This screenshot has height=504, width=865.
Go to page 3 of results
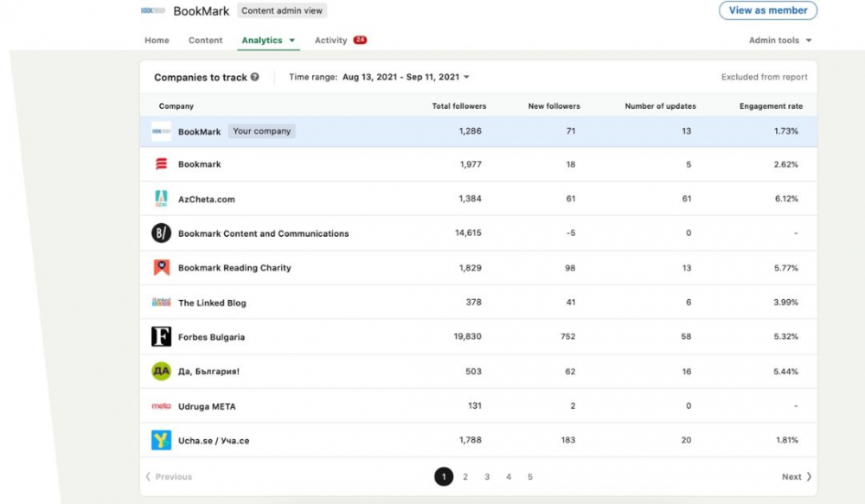point(487,477)
